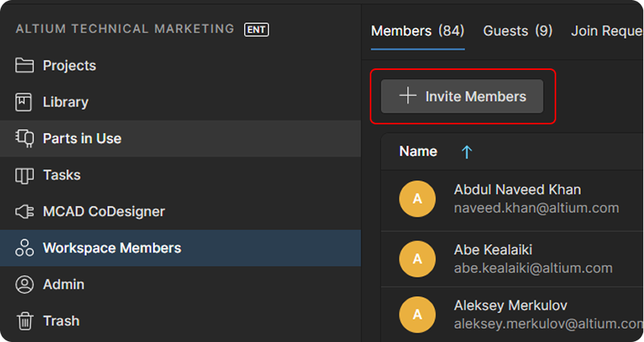Click the Admin user icon

point(24,284)
